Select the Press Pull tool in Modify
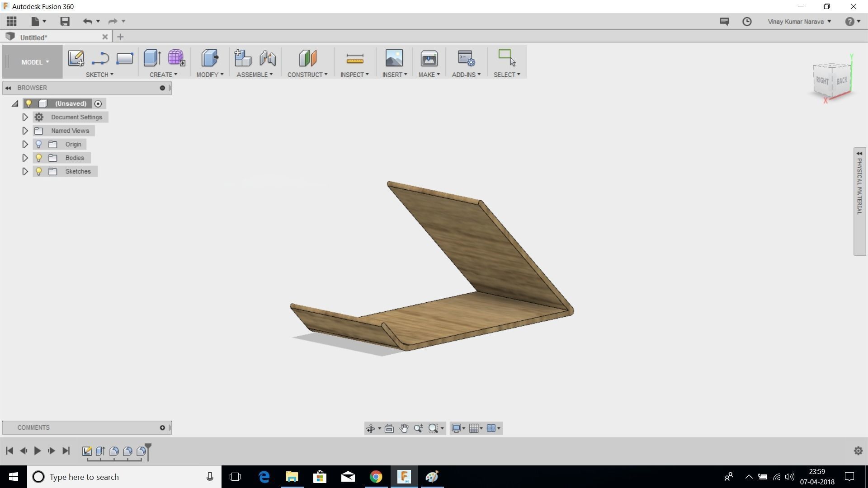 pos(209,58)
